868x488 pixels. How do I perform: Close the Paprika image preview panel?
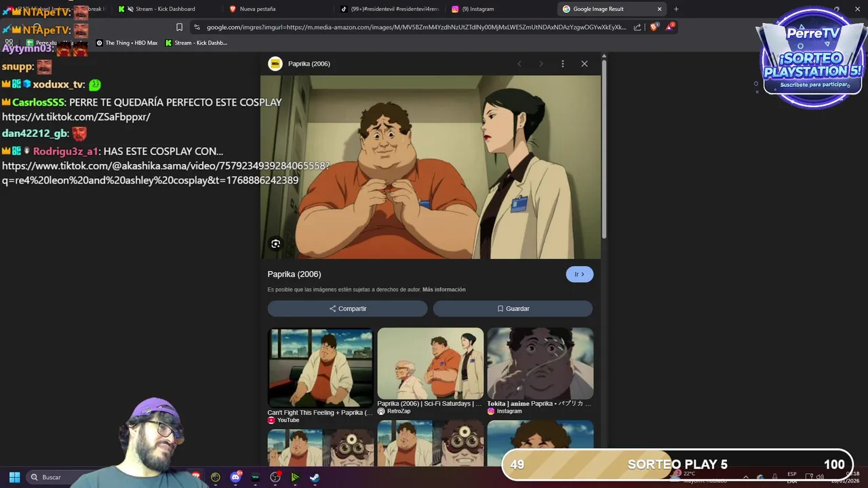click(x=585, y=64)
